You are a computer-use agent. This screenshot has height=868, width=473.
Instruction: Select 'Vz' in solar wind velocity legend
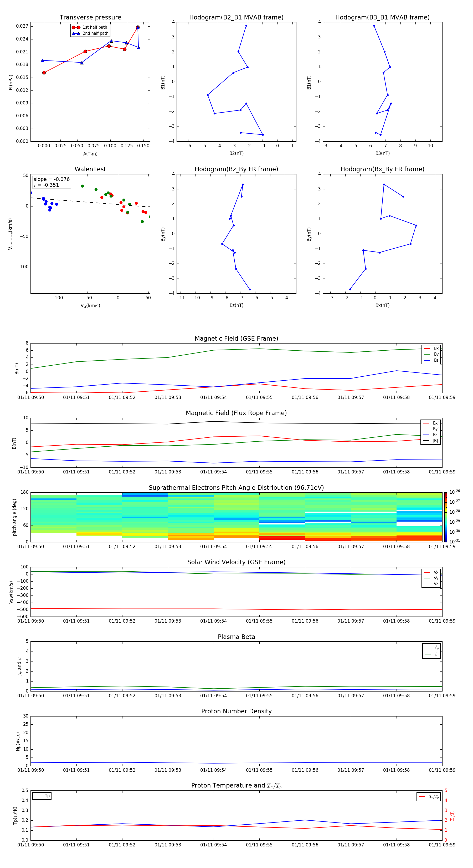pyautogui.click(x=431, y=584)
